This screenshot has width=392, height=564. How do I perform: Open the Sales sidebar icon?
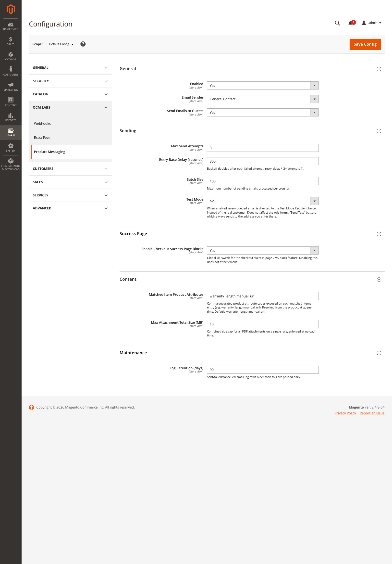coord(11,41)
